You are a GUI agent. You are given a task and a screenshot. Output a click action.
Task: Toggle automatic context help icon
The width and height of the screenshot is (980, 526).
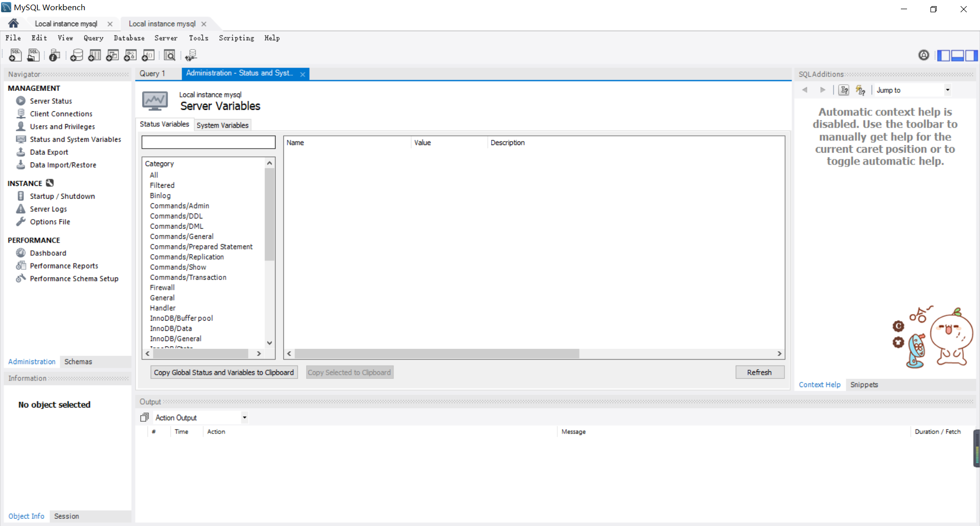coord(861,90)
